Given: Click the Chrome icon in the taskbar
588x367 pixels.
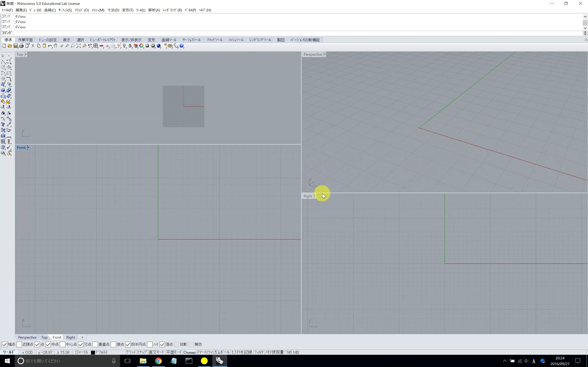Looking at the screenshot, I should (x=158, y=361).
